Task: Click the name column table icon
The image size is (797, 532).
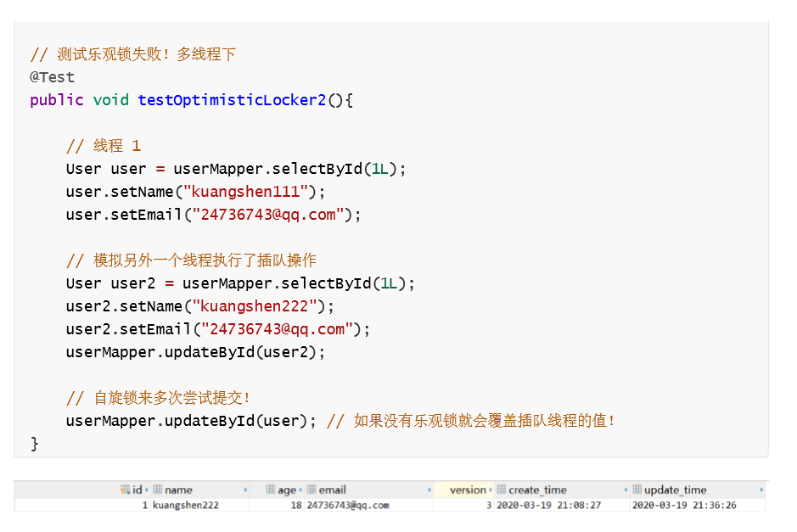Action: 158,490
